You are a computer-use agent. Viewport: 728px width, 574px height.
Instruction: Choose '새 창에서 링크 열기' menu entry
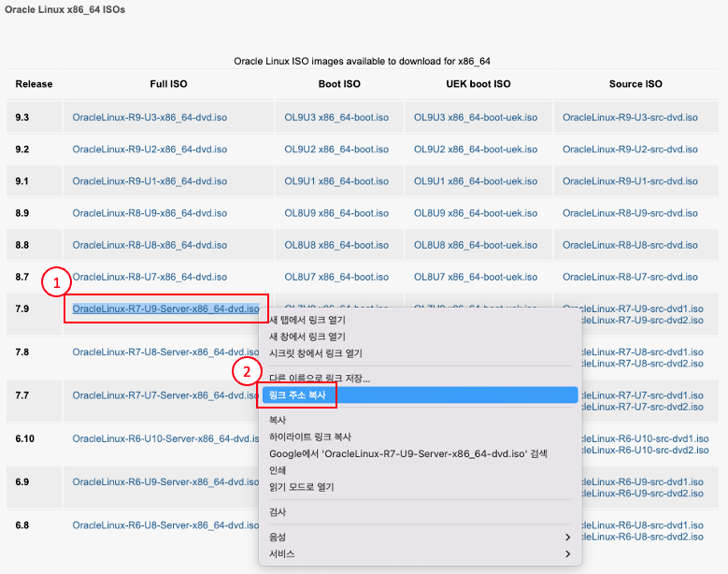307,337
